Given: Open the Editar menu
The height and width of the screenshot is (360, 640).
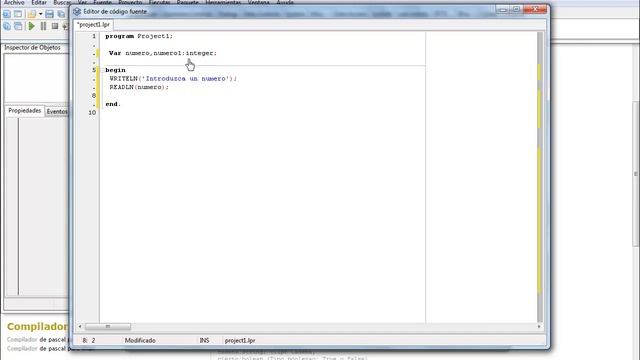Looking at the screenshot, I should click(x=39, y=2).
